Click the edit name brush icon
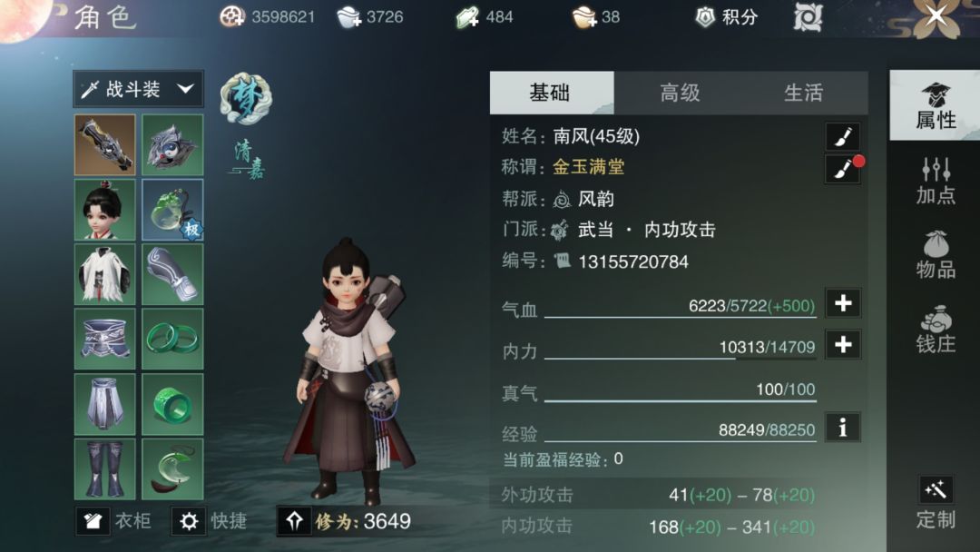 coord(842,136)
